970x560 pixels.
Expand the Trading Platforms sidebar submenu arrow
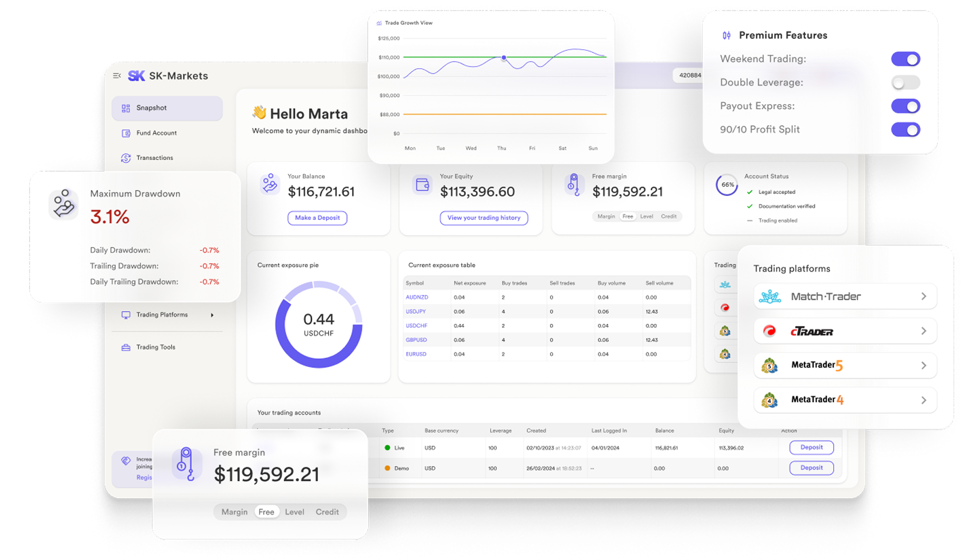point(212,315)
